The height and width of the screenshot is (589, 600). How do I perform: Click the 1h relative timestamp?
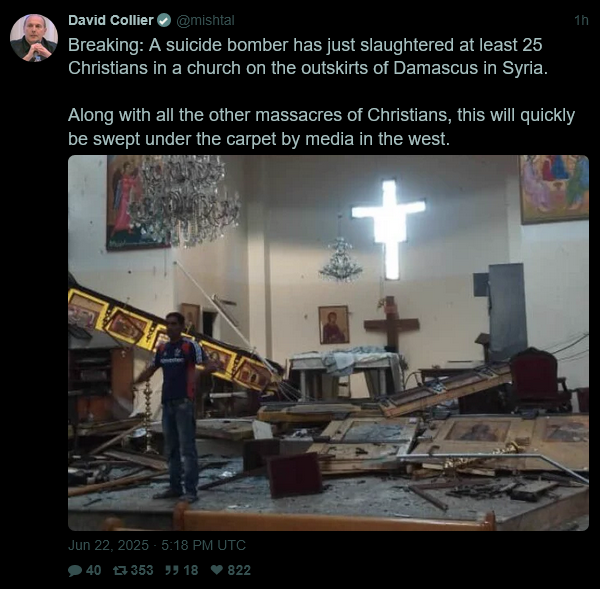(x=581, y=20)
